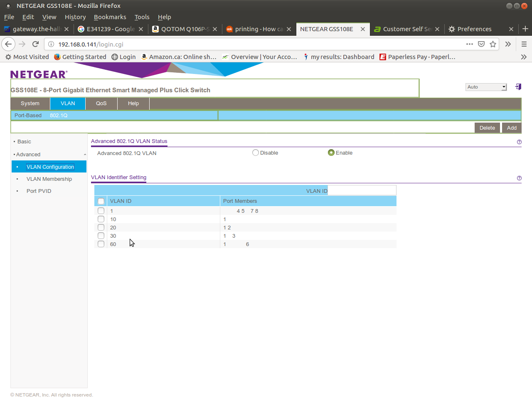
Task: Check the box for VLAN ID 20
Action: coord(101,227)
